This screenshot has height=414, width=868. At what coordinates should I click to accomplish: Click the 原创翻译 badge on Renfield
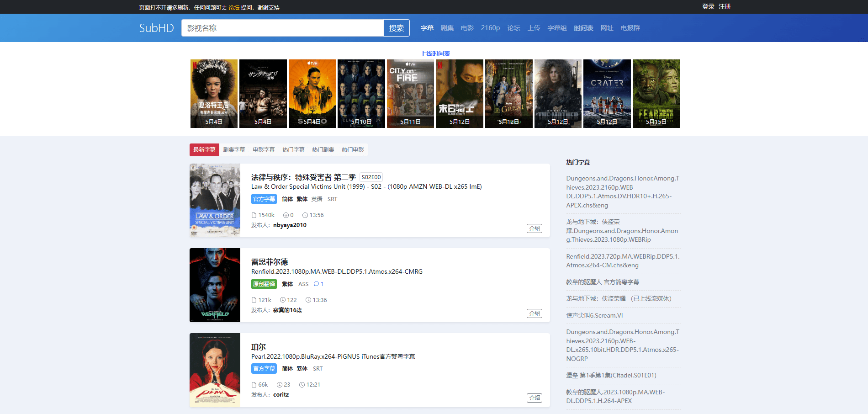click(x=264, y=284)
